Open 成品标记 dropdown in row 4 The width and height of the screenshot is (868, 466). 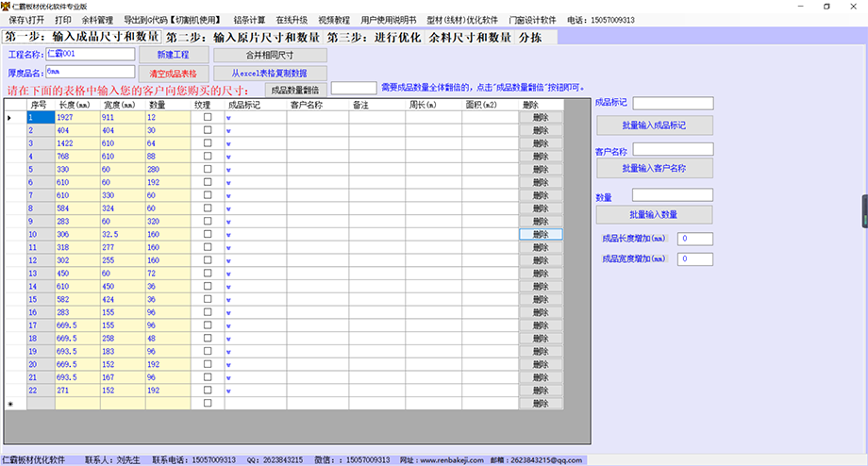tap(228, 158)
